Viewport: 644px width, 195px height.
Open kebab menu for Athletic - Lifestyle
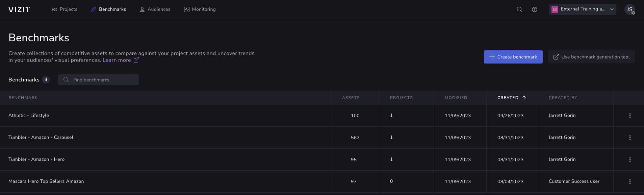630,116
